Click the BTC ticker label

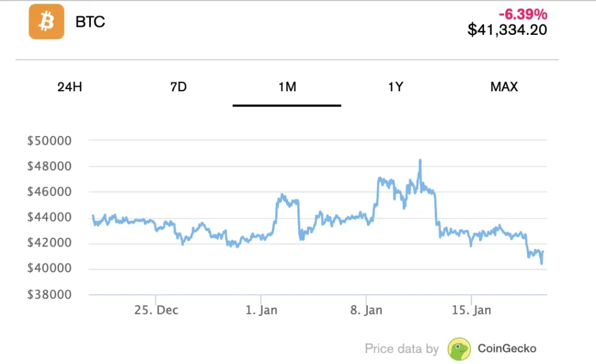pyautogui.click(x=90, y=23)
